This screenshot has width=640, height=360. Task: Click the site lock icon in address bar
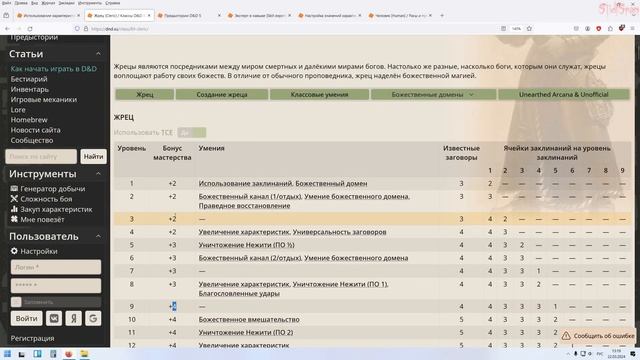click(x=86, y=29)
